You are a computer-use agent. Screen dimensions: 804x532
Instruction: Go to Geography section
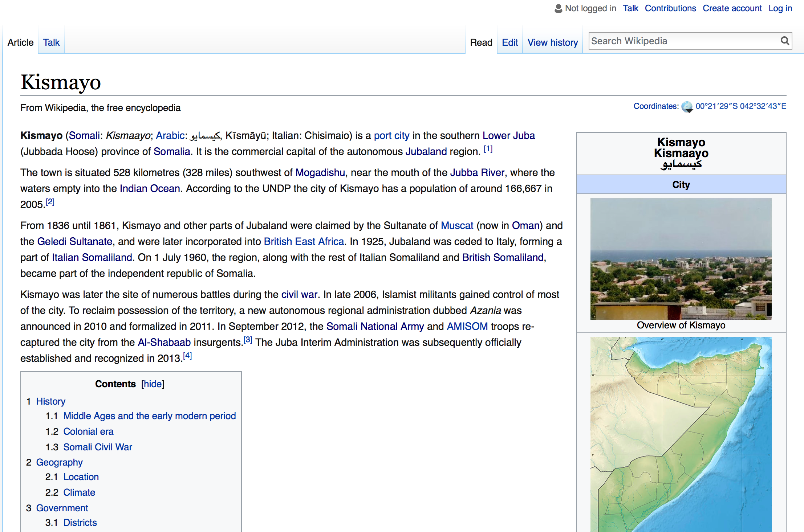point(59,463)
